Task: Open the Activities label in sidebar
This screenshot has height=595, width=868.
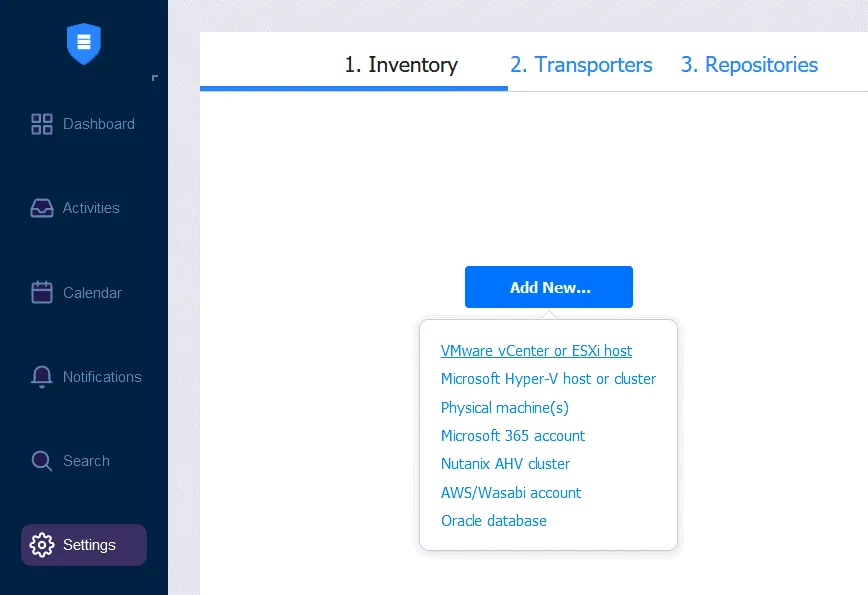Action: pos(91,208)
